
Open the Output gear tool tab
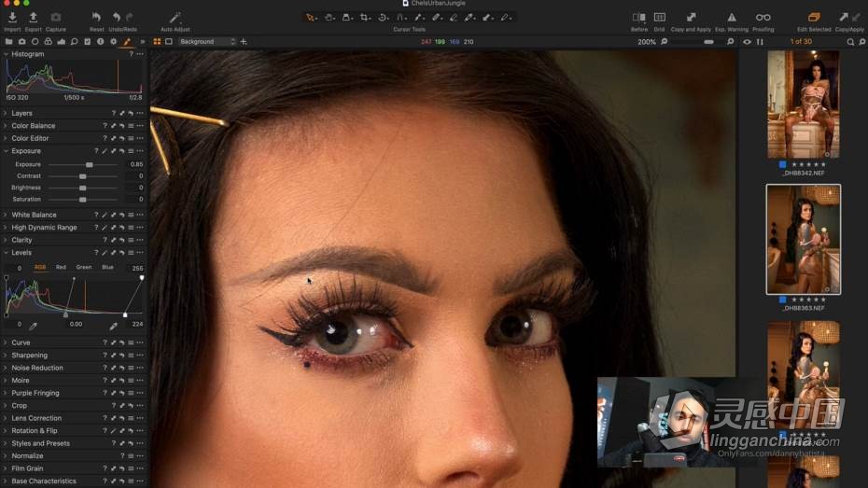114,41
